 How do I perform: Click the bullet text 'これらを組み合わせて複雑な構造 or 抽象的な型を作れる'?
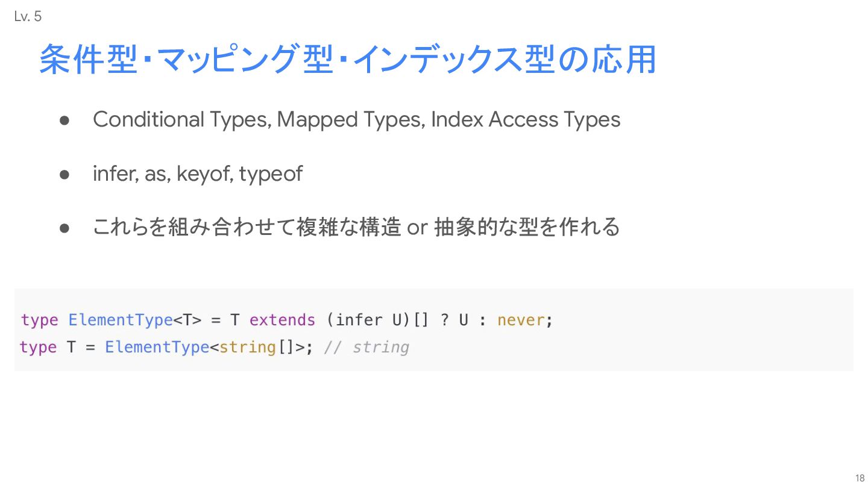point(356,228)
